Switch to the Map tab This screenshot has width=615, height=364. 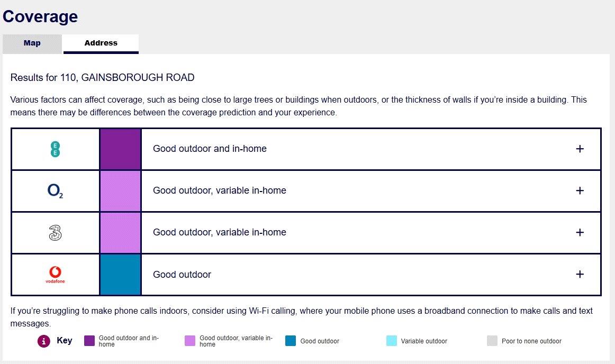32,43
